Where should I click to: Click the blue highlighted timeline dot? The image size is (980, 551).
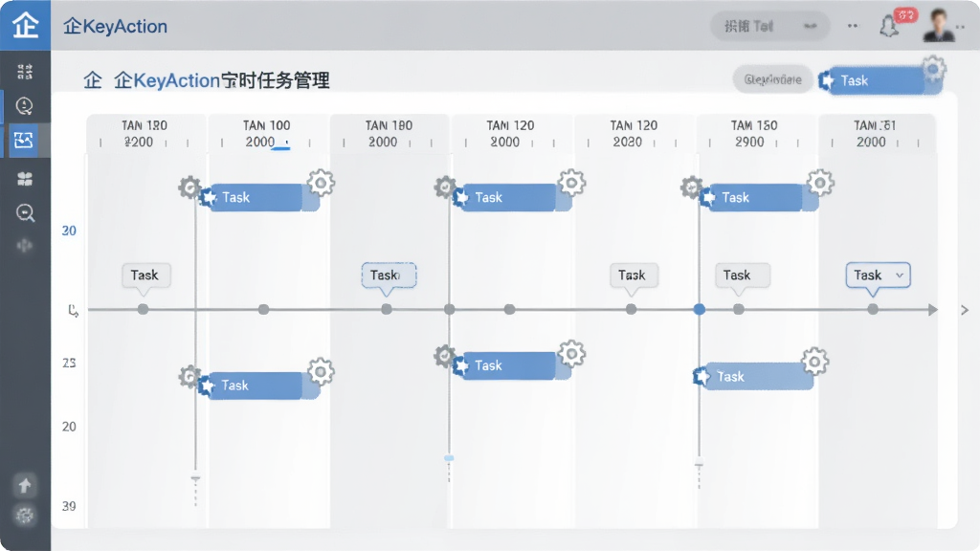(700, 309)
